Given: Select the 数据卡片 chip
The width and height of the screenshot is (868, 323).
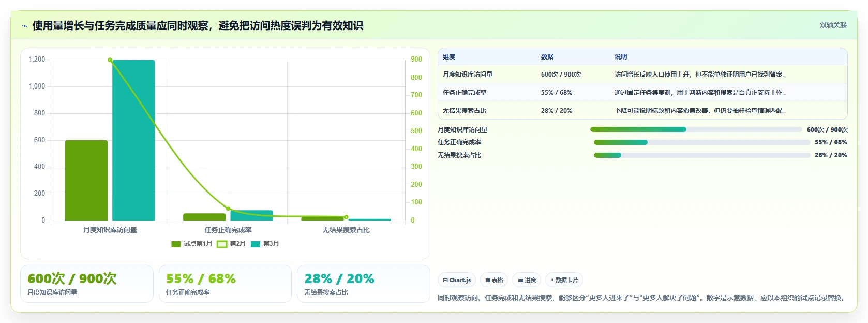Looking at the screenshot, I should 564,280.
